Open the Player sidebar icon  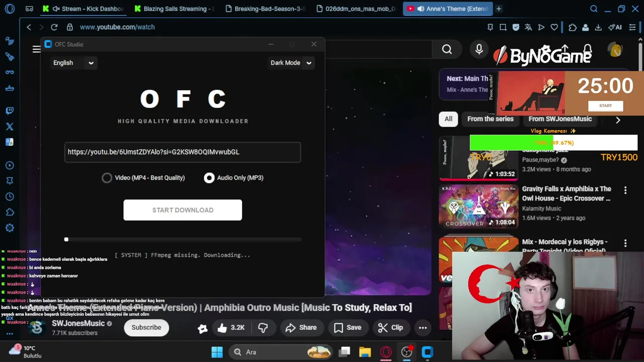click(x=10, y=165)
